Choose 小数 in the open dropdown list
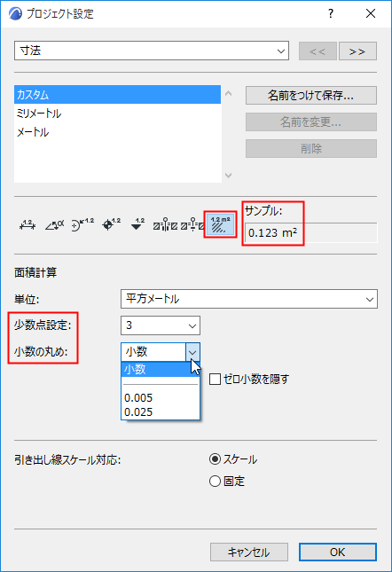The image size is (392, 572). click(161, 369)
